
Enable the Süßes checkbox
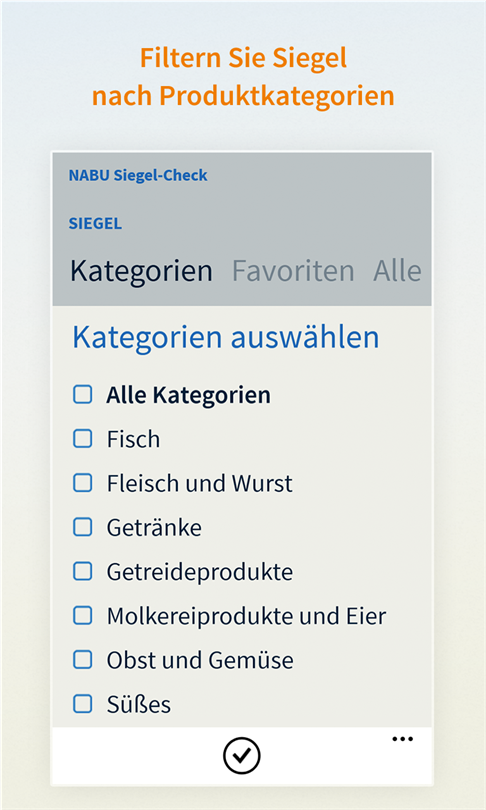click(83, 704)
